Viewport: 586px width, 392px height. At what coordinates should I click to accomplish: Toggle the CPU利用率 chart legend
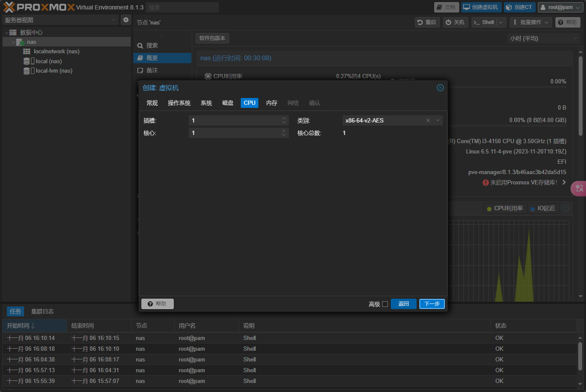(x=504, y=208)
